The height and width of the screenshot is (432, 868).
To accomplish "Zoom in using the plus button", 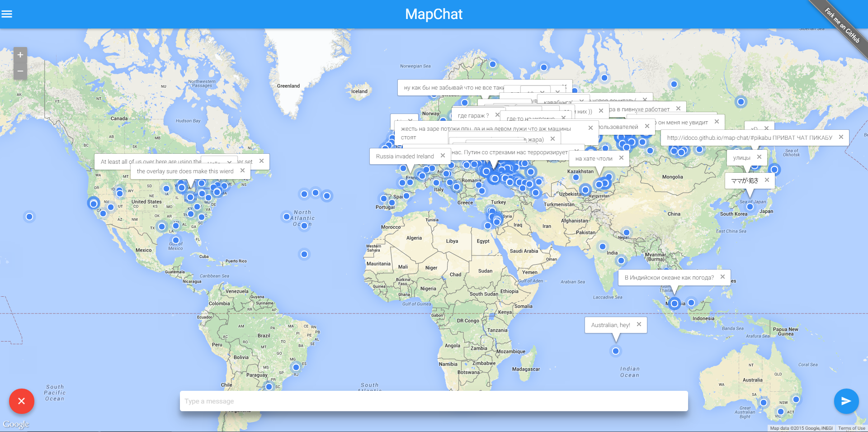I will pyautogui.click(x=20, y=54).
